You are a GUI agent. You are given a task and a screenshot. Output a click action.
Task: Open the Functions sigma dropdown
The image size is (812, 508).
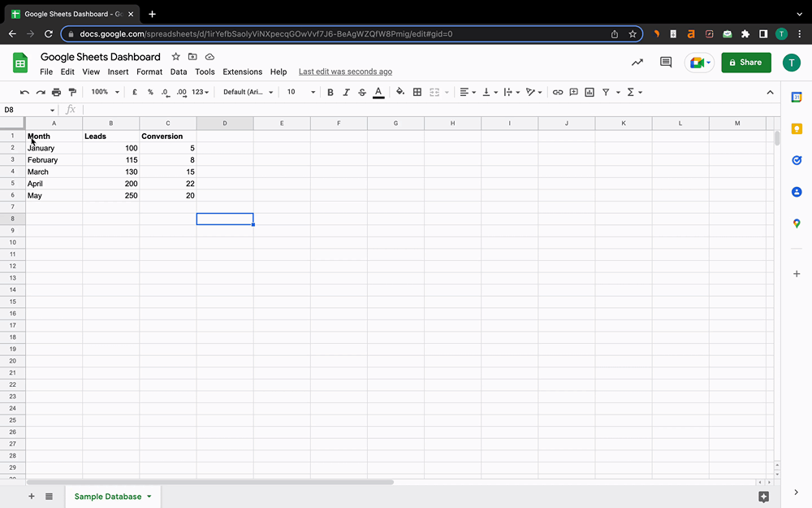pyautogui.click(x=634, y=93)
